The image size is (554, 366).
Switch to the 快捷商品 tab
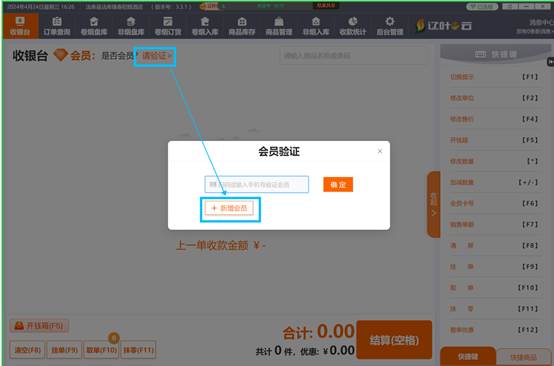[x=524, y=357]
